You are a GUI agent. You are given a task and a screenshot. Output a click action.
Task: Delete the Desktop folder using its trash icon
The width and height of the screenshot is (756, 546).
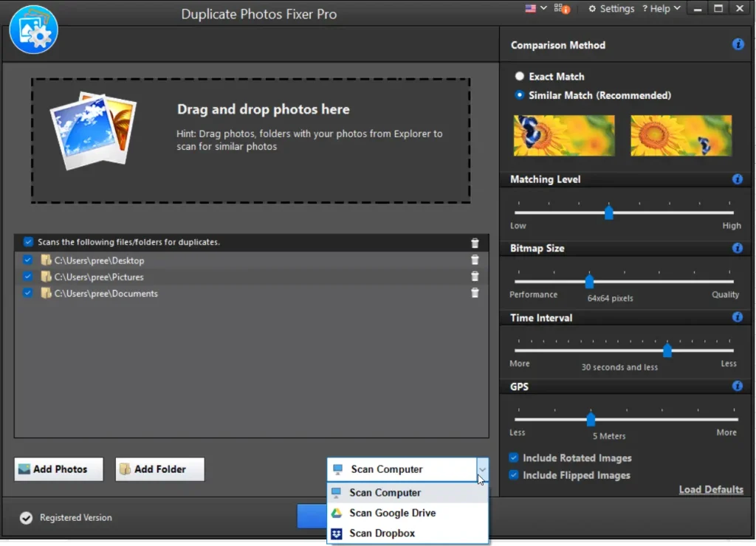pyautogui.click(x=475, y=260)
